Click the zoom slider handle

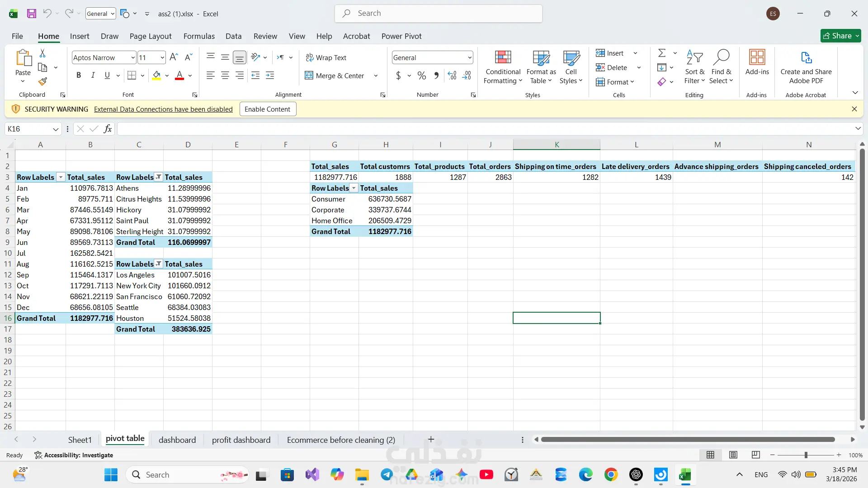(x=806, y=455)
